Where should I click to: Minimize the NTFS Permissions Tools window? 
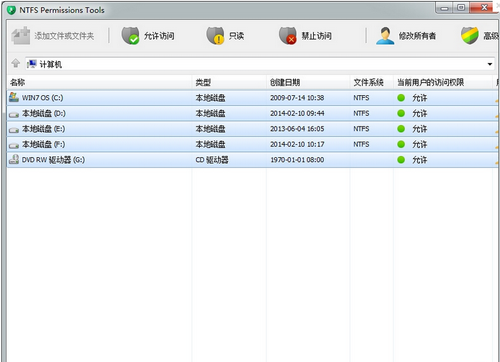point(445,8)
